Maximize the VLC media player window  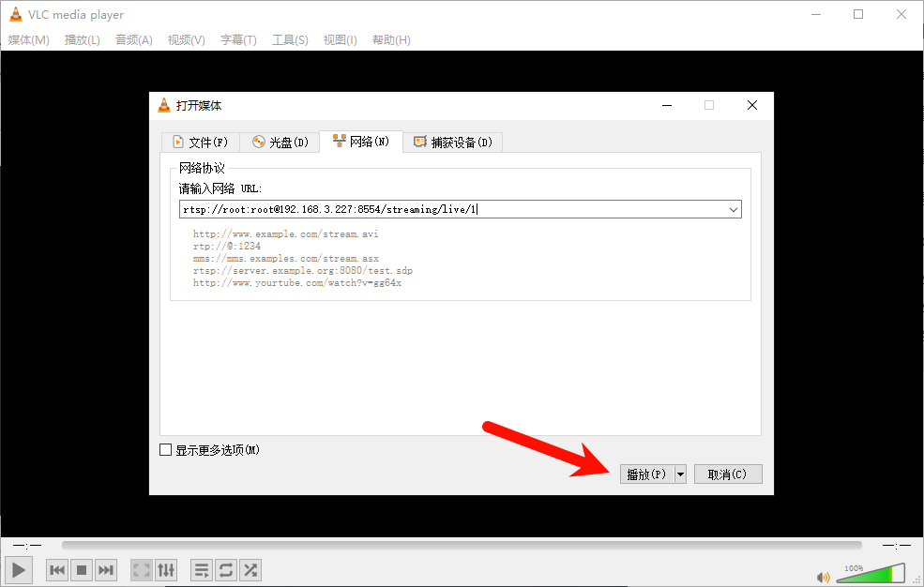pos(858,14)
